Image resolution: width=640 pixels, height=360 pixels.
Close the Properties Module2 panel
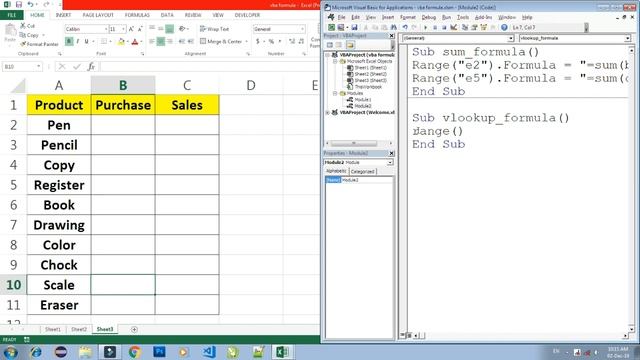click(x=391, y=153)
